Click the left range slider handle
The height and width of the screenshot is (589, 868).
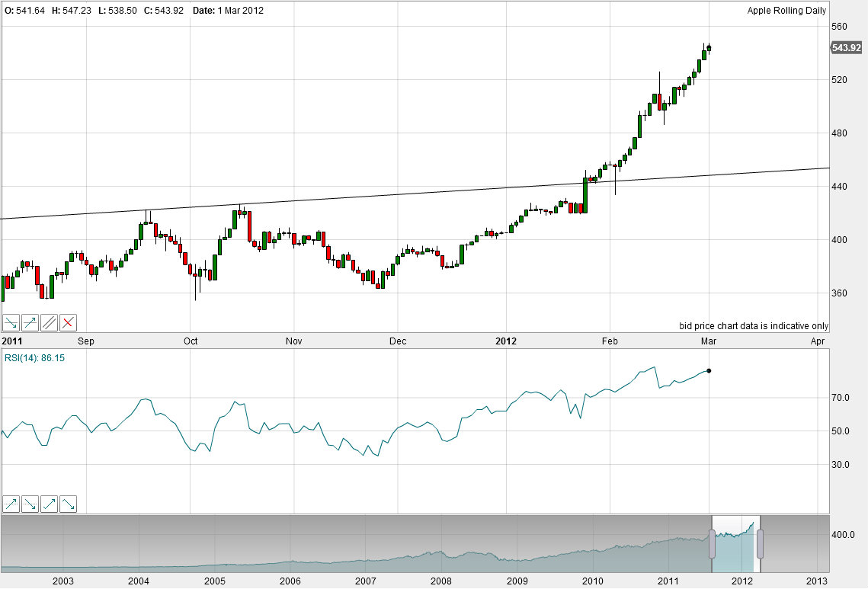tap(712, 544)
